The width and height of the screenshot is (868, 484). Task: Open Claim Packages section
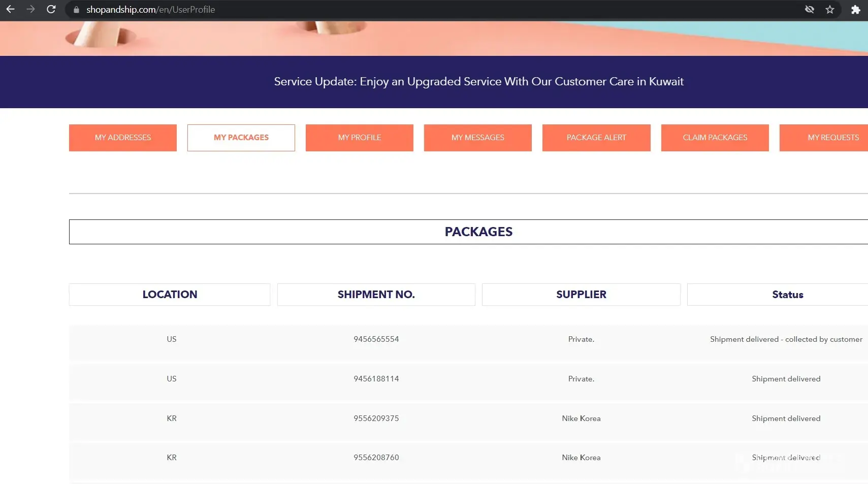pos(715,138)
